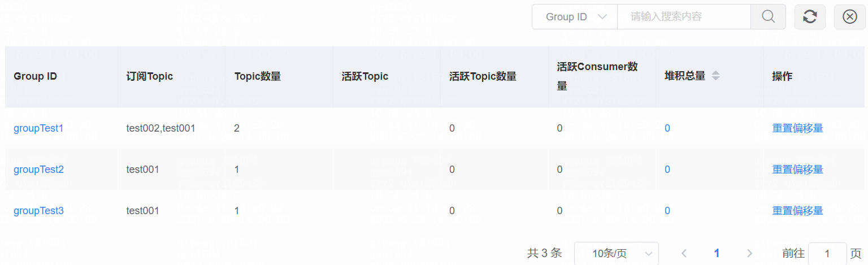Select page number 1 in pagination
This screenshot has width=868, height=265.
pos(717,253)
